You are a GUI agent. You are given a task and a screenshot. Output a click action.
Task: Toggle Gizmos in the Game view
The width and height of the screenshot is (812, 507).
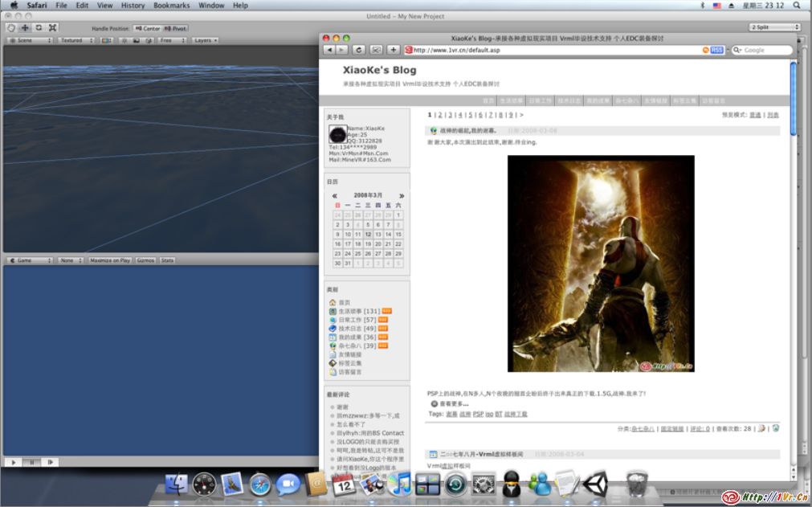tap(145, 260)
